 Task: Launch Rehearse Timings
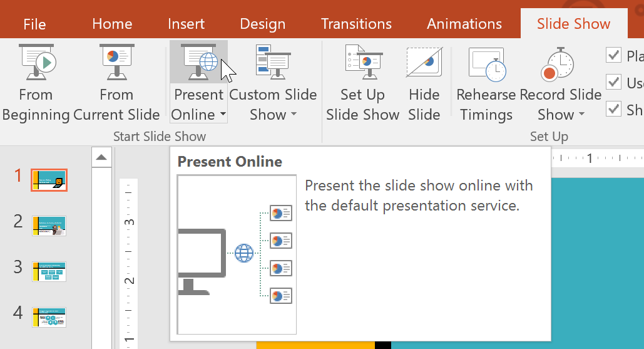coord(486,63)
